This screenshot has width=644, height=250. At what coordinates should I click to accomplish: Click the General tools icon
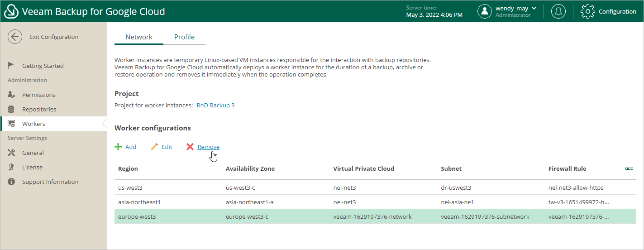coord(11,153)
